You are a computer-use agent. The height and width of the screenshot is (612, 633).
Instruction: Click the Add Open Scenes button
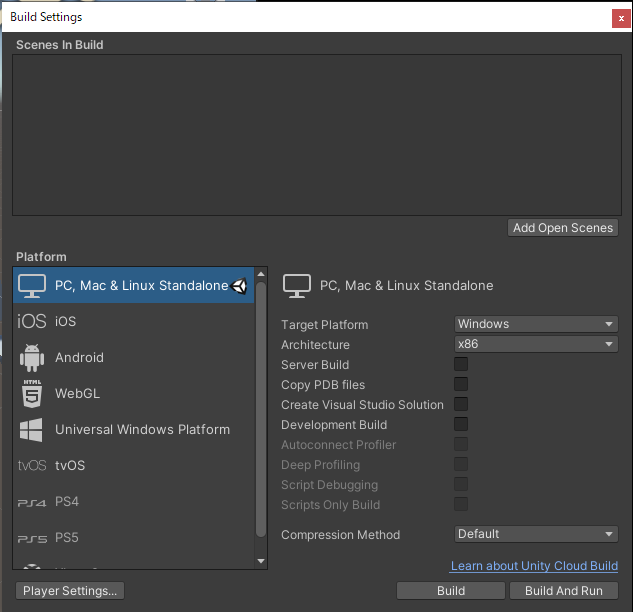coord(563,228)
